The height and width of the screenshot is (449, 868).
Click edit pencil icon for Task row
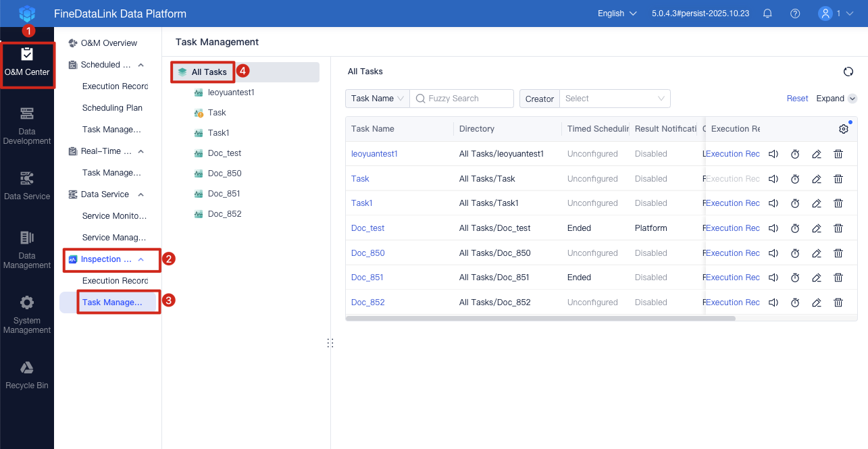pos(817,179)
